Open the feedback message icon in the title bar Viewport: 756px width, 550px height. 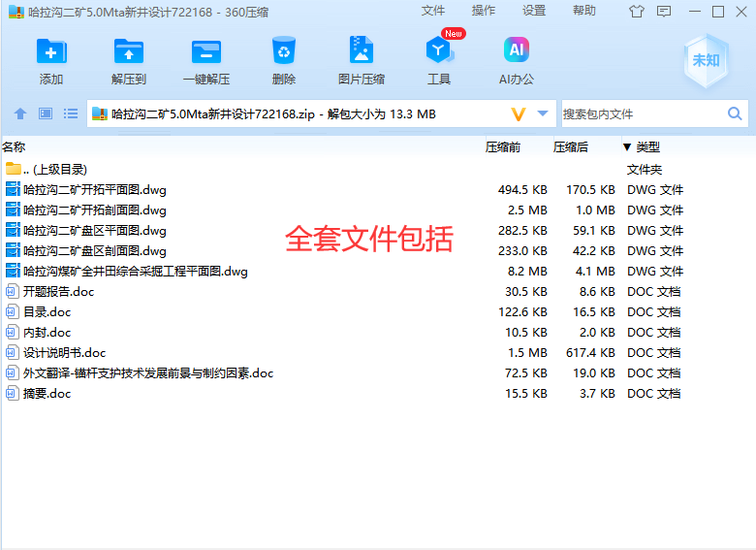tap(664, 12)
